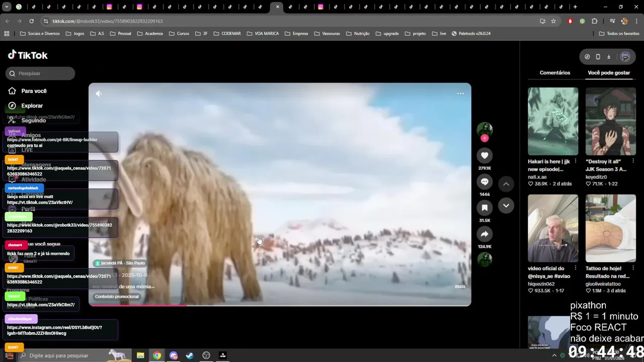Image resolution: width=644 pixels, height=362 pixels.
Task: Open File Explorer from taskbar
Action: click(140, 355)
